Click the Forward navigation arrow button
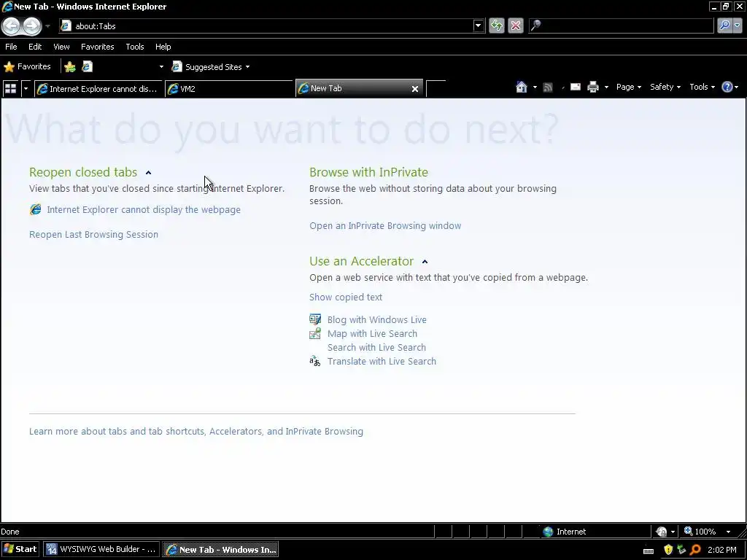Image resolution: width=747 pixels, height=560 pixels. coord(32,26)
